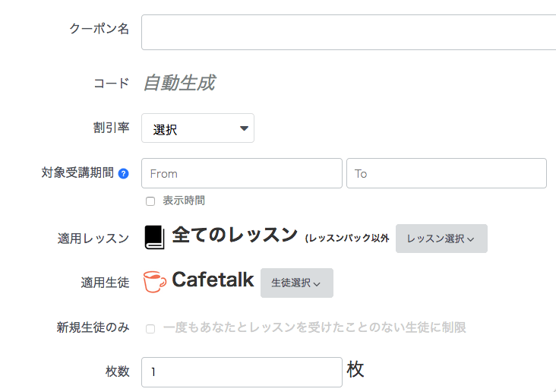This screenshot has width=556, height=392.
Task: Click the 表示時間 checkbox label text
Action: coord(184,201)
